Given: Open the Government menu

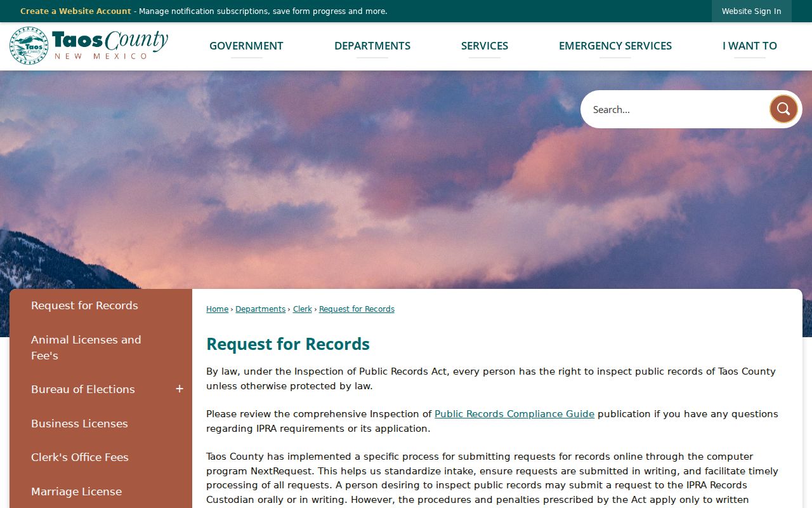Looking at the screenshot, I should pyautogui.click(x=246, y=46).
